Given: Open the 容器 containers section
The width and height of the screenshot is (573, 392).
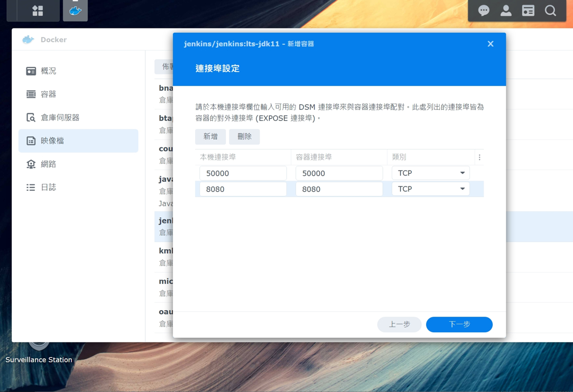Looking at the screenshot, I should (x=78, y=94).
